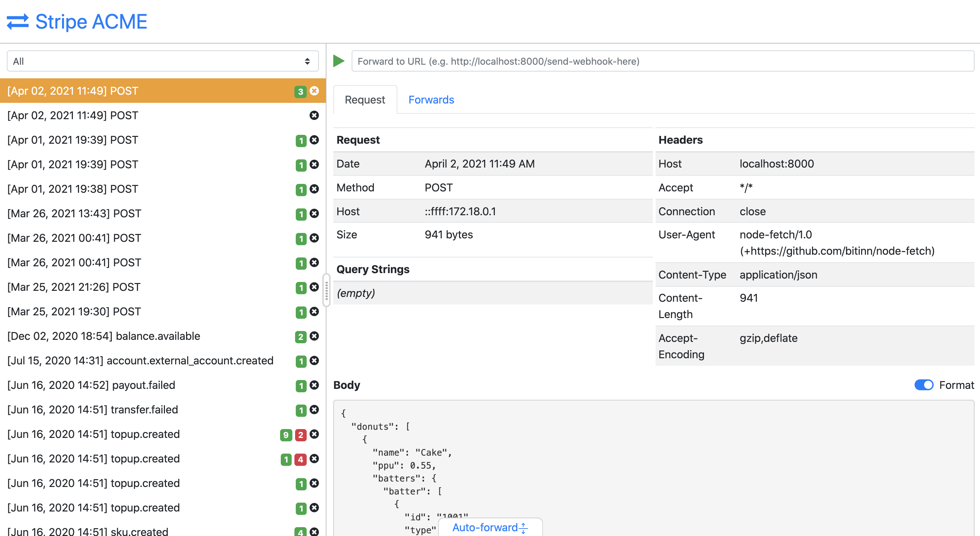980x536 pixels.
Task: Click the ::ffff:172.18.0.1 host value
Action: [460, 211]
